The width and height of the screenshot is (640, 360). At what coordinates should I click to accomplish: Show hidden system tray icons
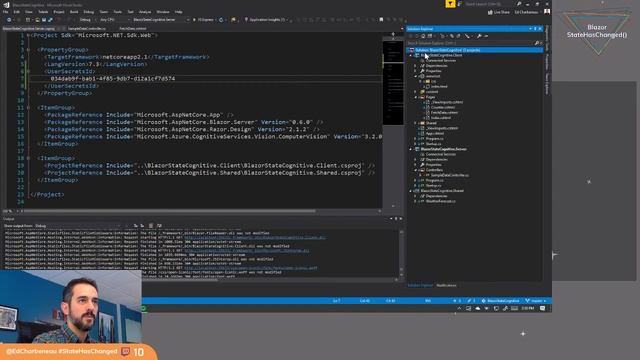point(459,309)
